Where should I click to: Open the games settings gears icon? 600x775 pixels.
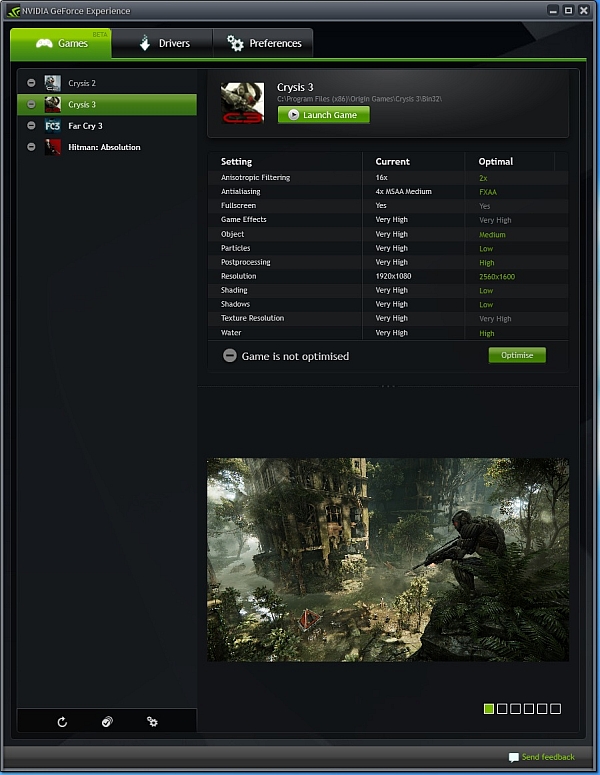pos(152,721)
